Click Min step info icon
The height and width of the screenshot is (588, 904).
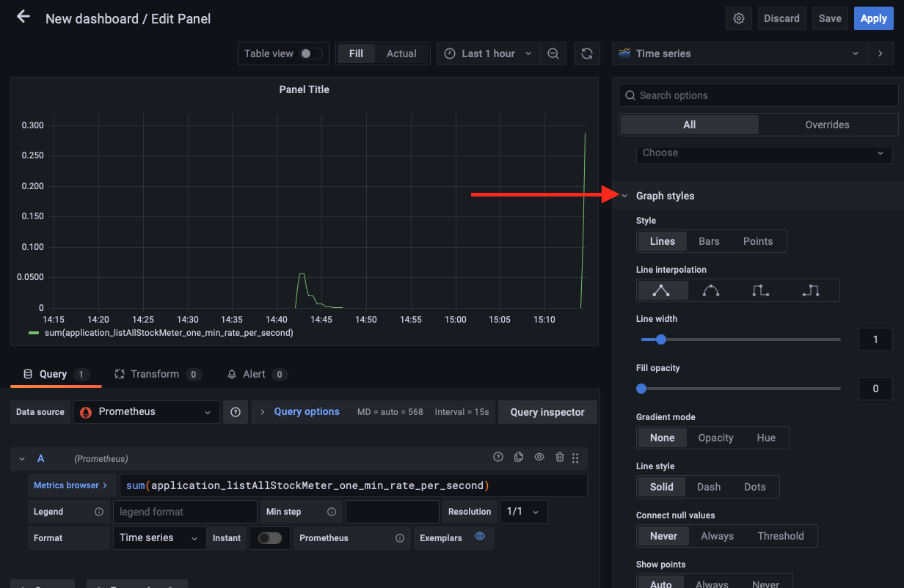332,512
